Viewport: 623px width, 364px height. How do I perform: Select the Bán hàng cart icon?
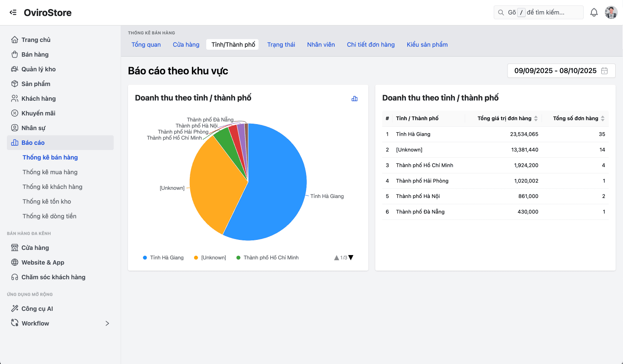pos(14,54)
